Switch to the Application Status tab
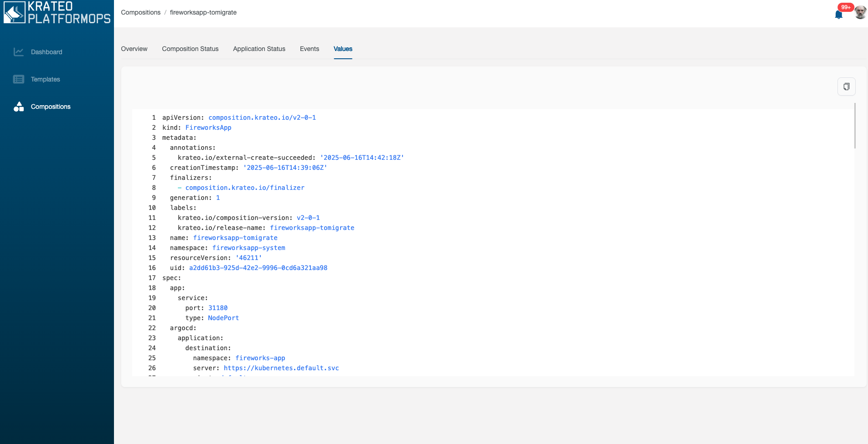 259,49
